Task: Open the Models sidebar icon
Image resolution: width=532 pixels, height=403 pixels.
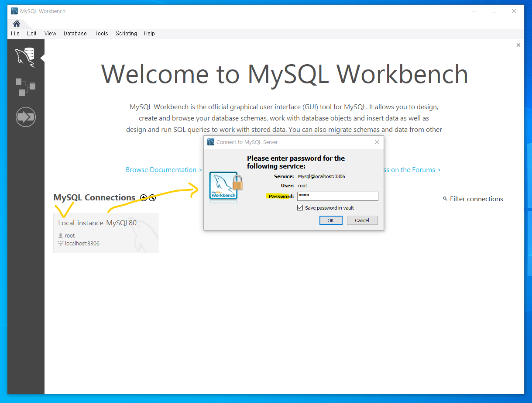Action: tap(25, 86)
